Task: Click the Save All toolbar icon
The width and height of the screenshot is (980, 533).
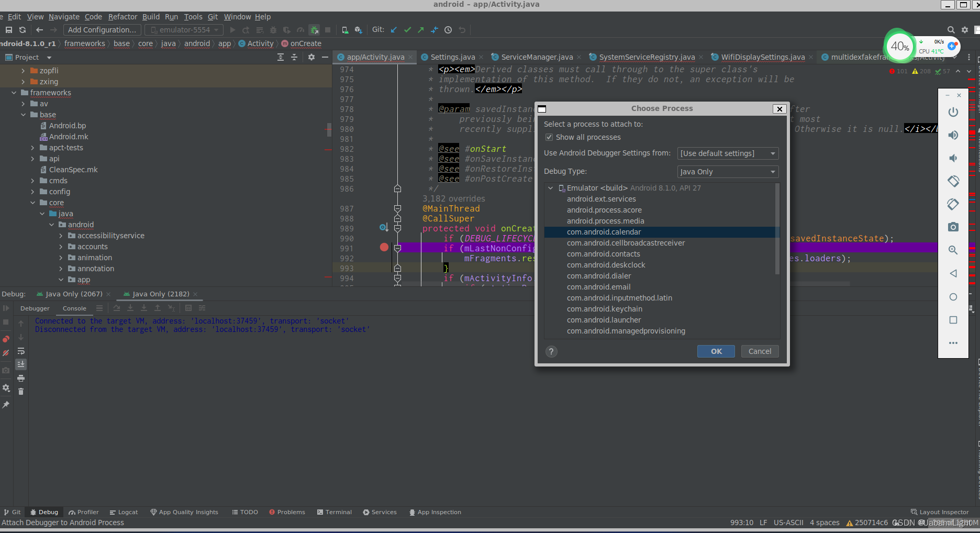Action: click(8, 30)
